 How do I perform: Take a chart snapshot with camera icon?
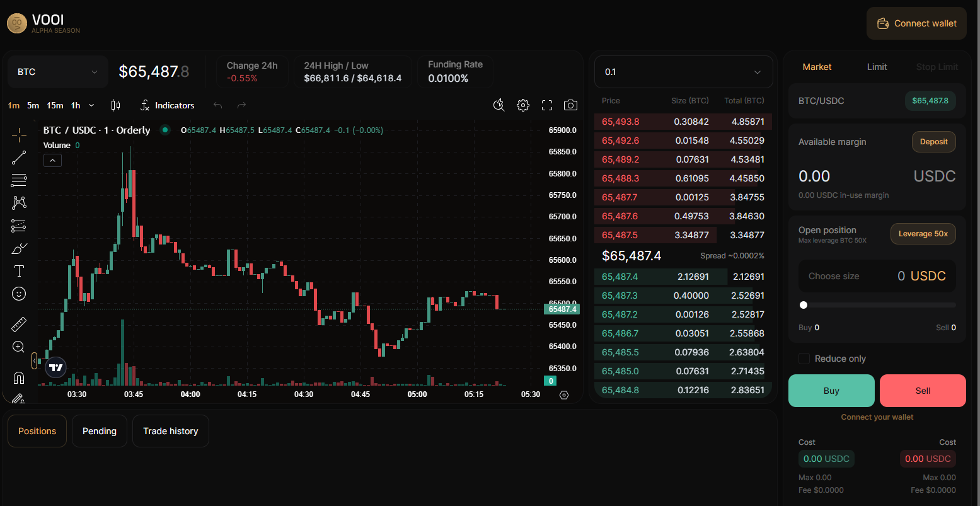pos(570,105)
